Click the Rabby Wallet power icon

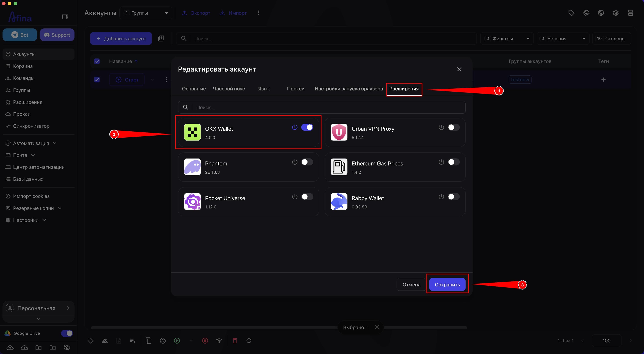(x=441, y=197)
